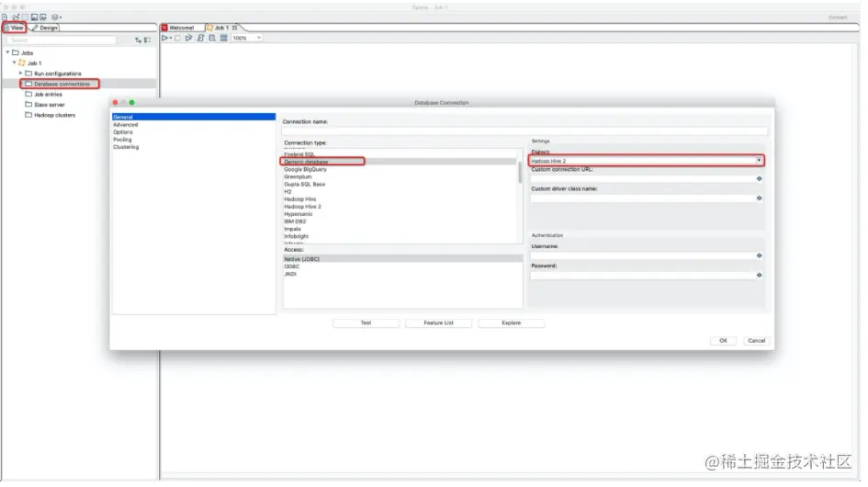The height and width of the screenshot is (487, 868).
Task: Choose Hadoop Hive connection type
Action: (300, 198)
